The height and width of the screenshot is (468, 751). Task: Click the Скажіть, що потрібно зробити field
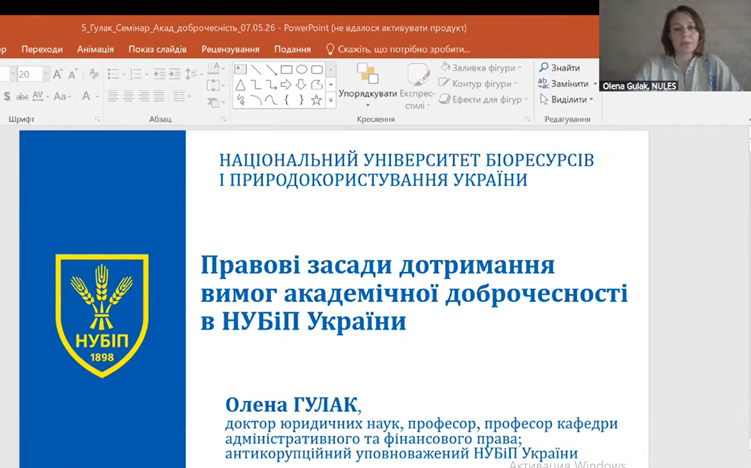(398, 49)
